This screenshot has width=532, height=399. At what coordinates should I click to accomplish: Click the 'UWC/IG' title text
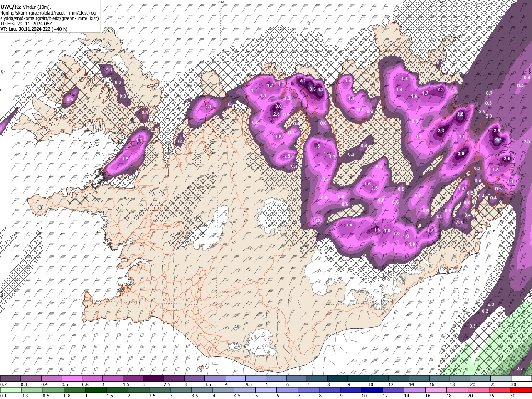[x=10, y=7]
